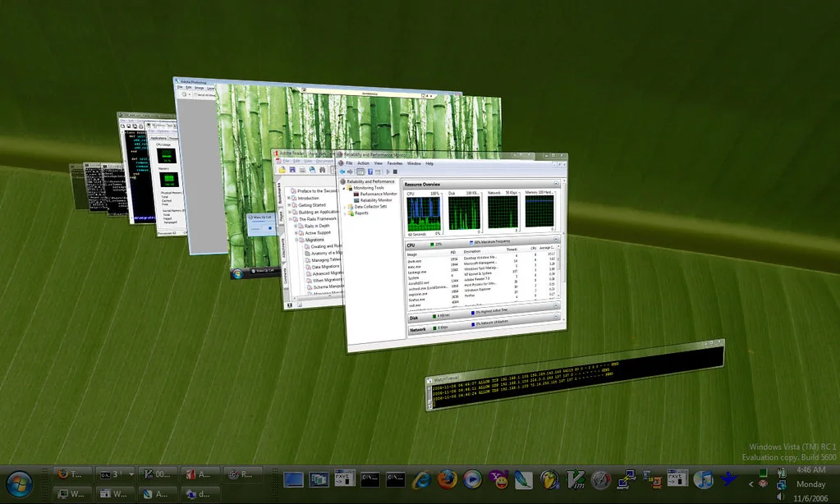This screenshot has width=840, height=504.
Task: Expand the Network section chevron
Action: point(556,317)
